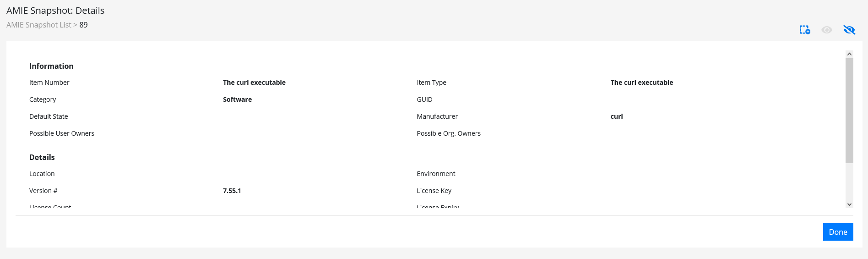
Task: Click the Information section heading
Action: click(51, 66)
